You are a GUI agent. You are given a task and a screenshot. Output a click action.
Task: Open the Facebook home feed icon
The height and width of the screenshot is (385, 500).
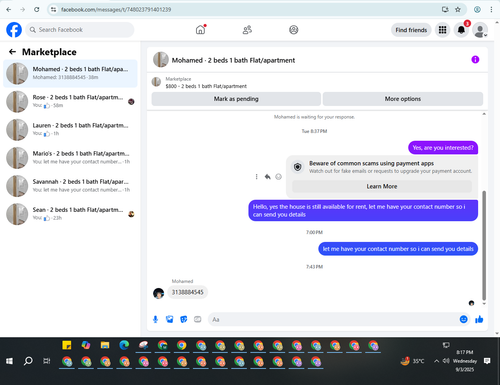pos(200,30)
